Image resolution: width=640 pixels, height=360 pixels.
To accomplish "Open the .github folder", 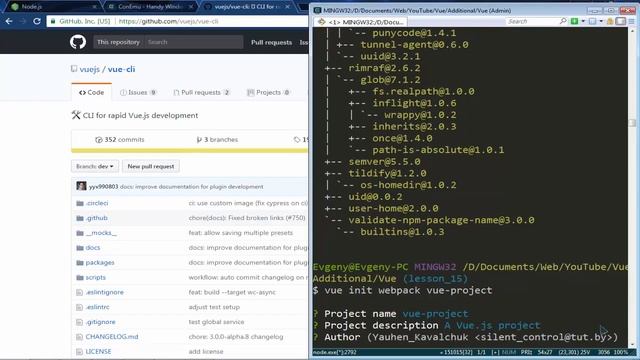I will click(x=97, y=218).
